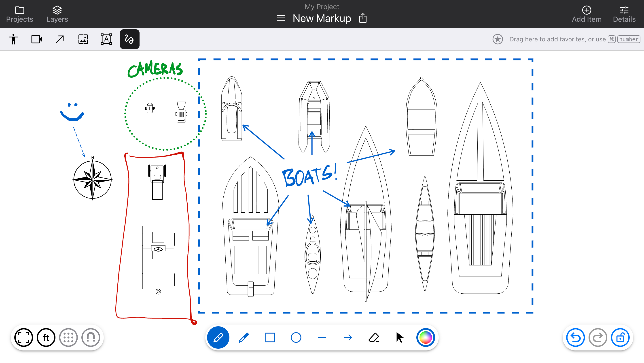This screenshot has height=363, width=644.
Task: Choose the circle shape tool
Action: [x=296, y=337]
